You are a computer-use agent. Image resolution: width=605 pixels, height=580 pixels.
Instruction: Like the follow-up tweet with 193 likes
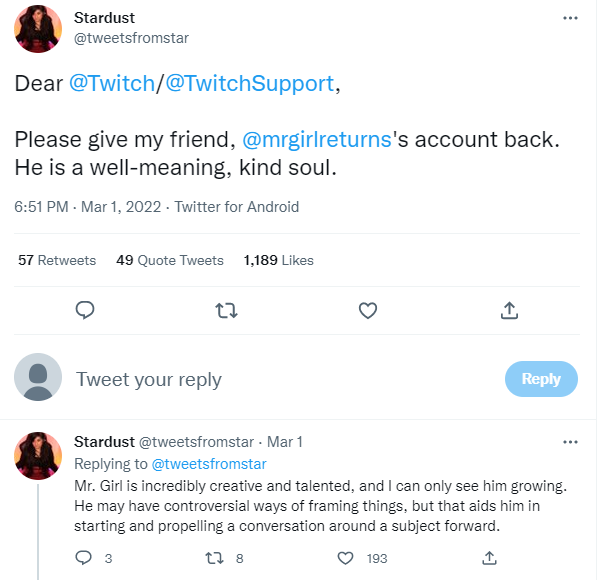pos(346,557)
